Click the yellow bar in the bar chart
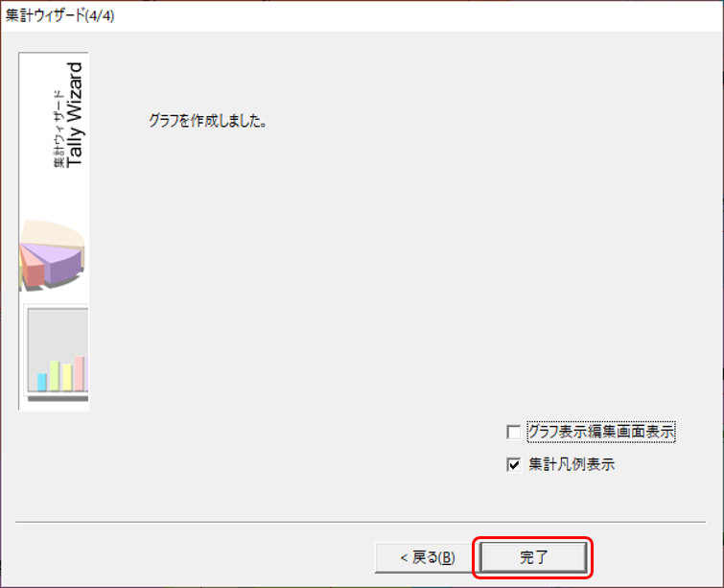This screenshot has width=724, height=588. 67,377
